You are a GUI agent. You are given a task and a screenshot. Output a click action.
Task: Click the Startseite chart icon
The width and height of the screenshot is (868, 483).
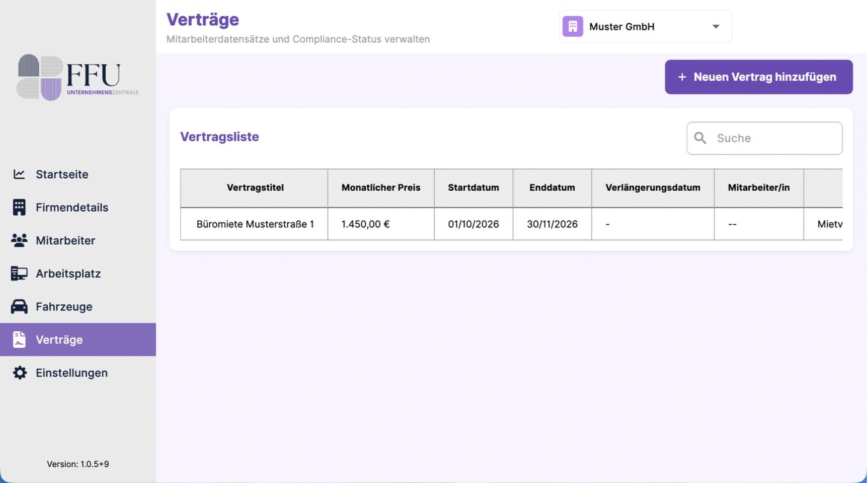(x=19, y=174)
